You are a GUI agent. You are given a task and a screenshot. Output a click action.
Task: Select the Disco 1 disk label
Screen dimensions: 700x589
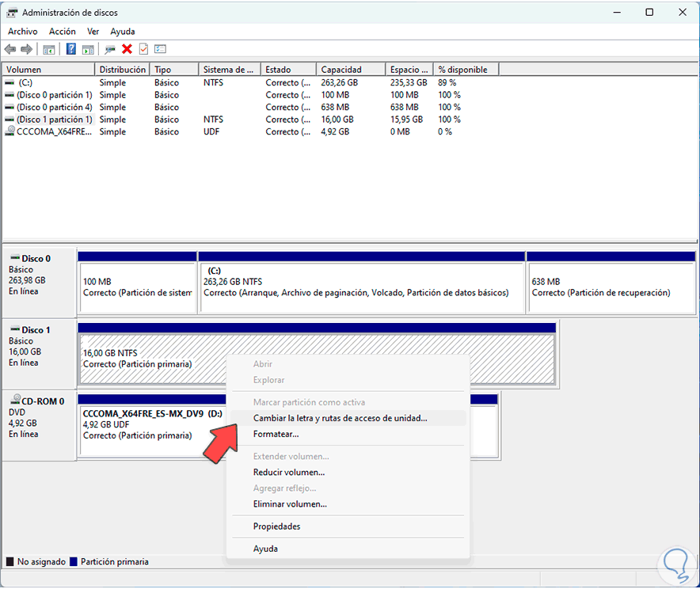pos(40,353)
